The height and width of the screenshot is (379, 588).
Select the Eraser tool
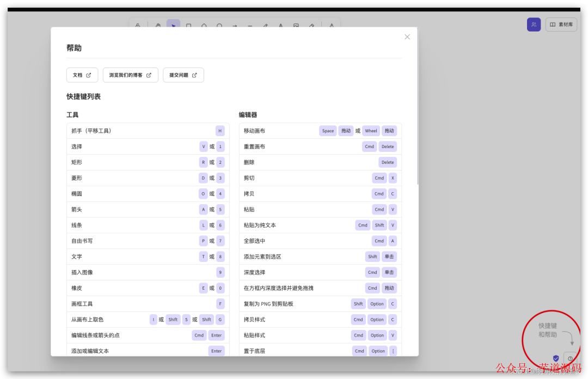point(312,25)
